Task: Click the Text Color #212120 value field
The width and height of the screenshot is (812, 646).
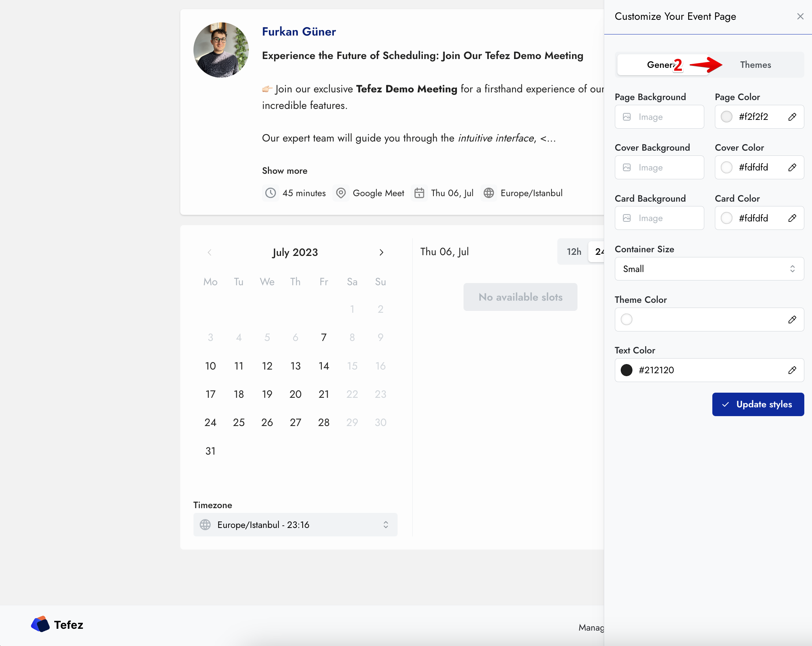Action: coord(709,370)
